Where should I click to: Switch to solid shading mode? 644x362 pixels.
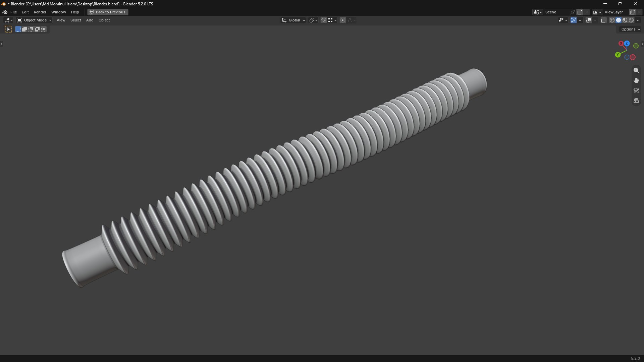tap(619, 20)
